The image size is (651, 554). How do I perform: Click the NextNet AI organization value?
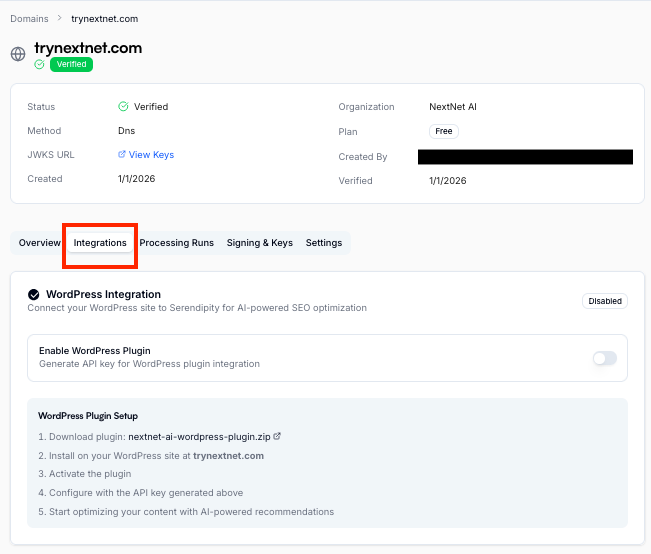click(x=453, y=107)
